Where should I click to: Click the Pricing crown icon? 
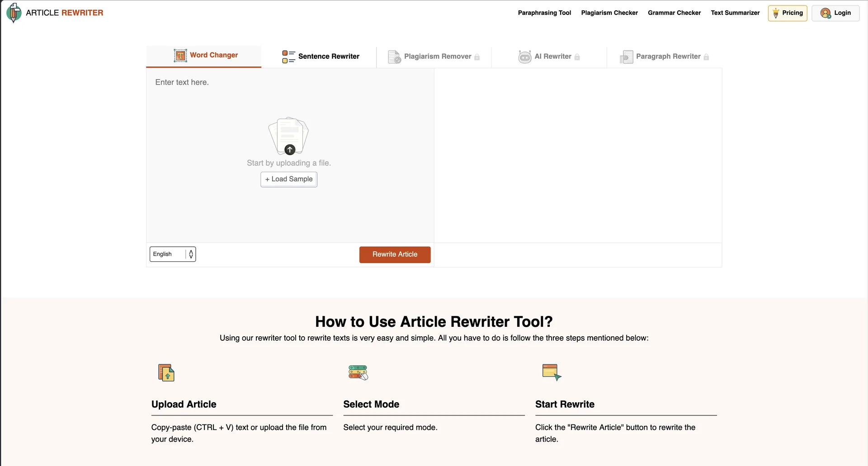[x=776, y=13]
